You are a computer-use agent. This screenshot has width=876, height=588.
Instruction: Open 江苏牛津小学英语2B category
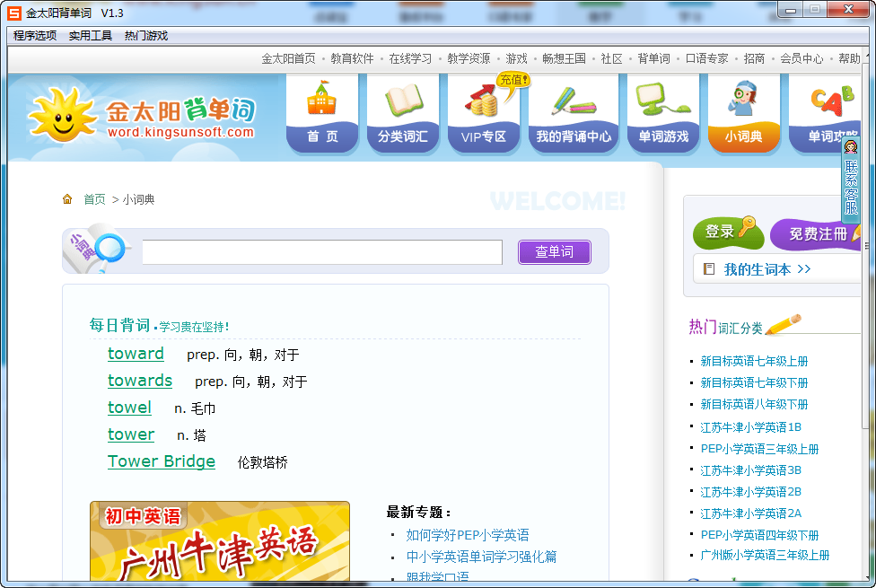click(x=751, y=492)
